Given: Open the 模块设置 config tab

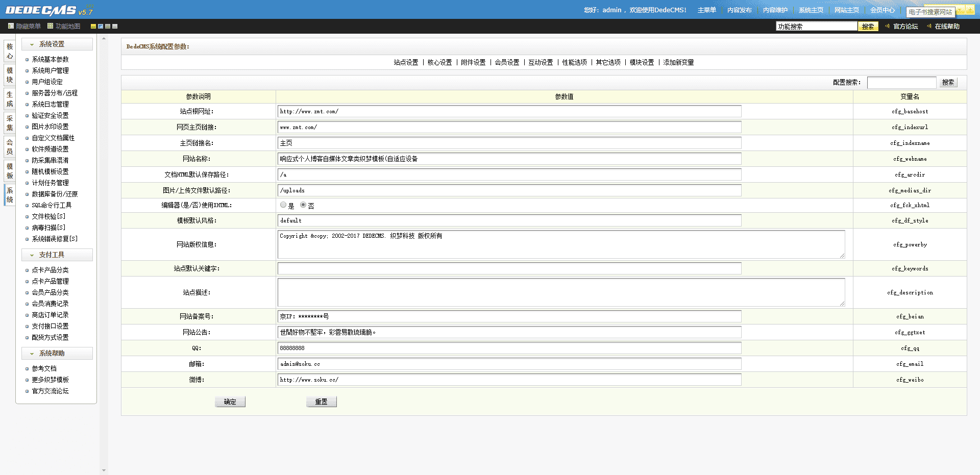Looking at the screenshot, I should click(x=642, y=62).
